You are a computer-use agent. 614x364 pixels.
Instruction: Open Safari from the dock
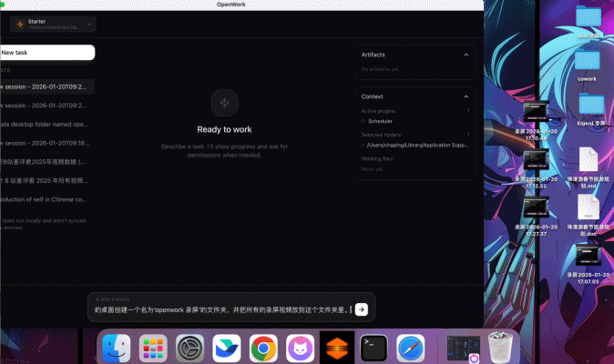click(x=411, y=347)
